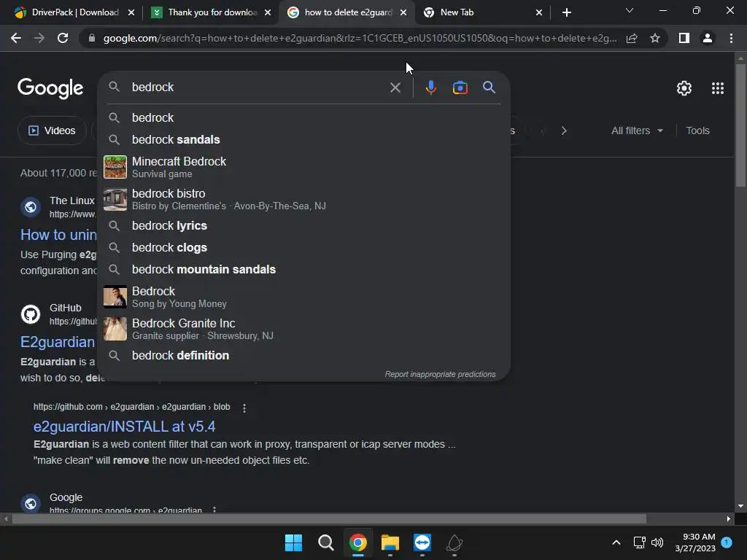Screen dimensions: 747x560
Task: Submit search with the blue magnifier
Action: (489, 87)
